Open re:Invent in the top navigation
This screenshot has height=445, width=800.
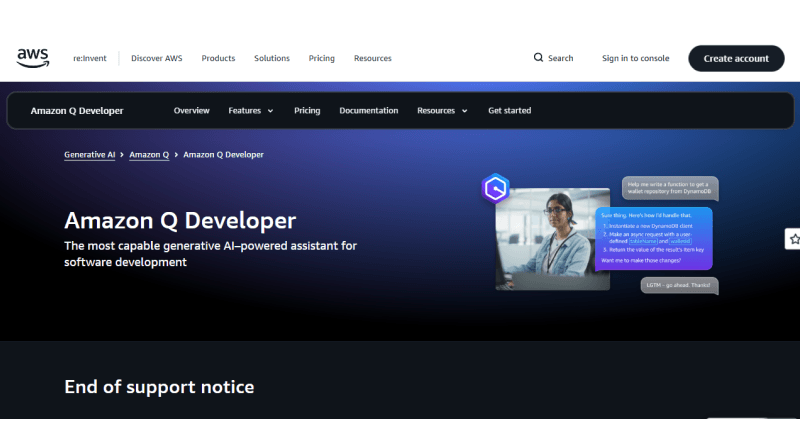(90, 58)
